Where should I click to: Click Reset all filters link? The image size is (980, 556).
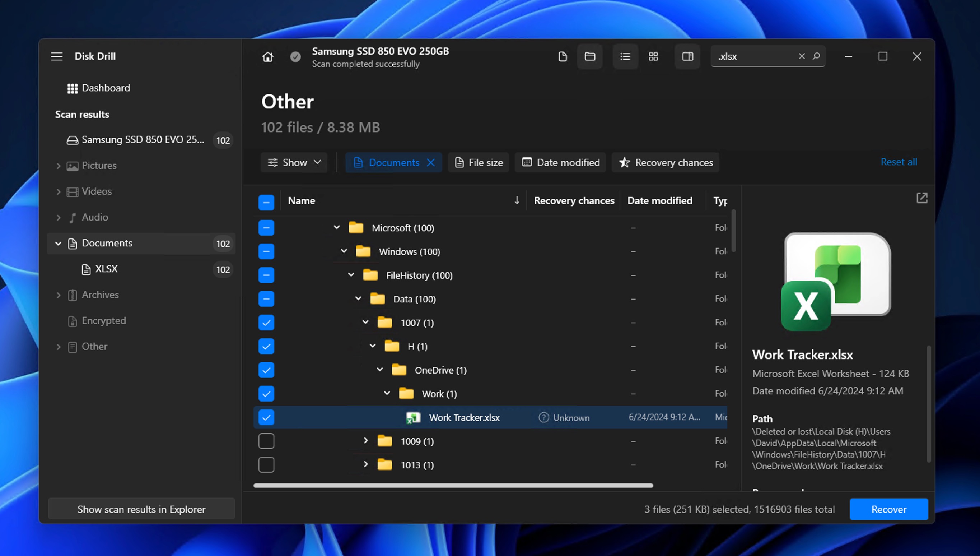(899, 162)
